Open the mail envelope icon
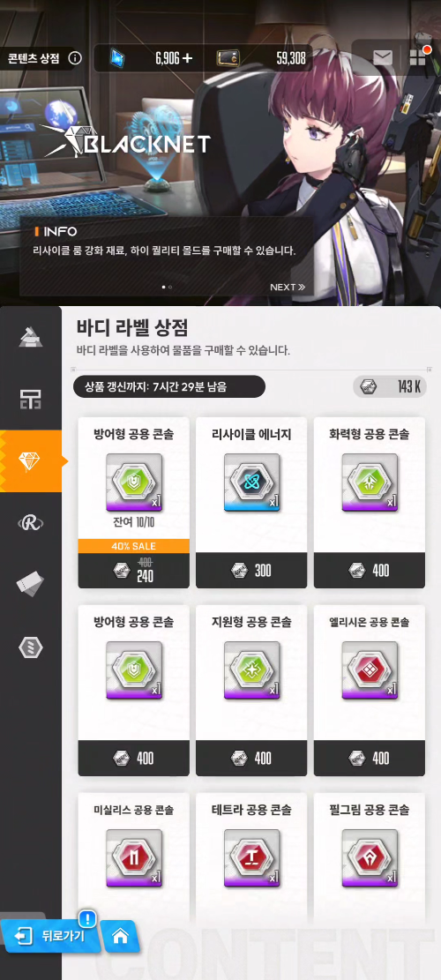 (382, 58)
